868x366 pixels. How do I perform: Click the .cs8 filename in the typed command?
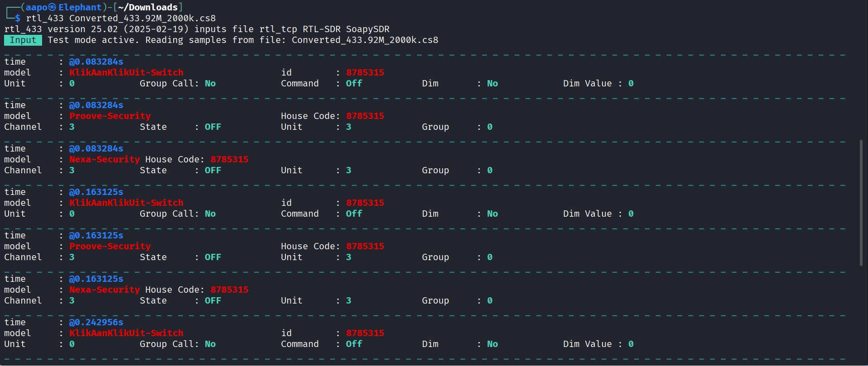142,19
